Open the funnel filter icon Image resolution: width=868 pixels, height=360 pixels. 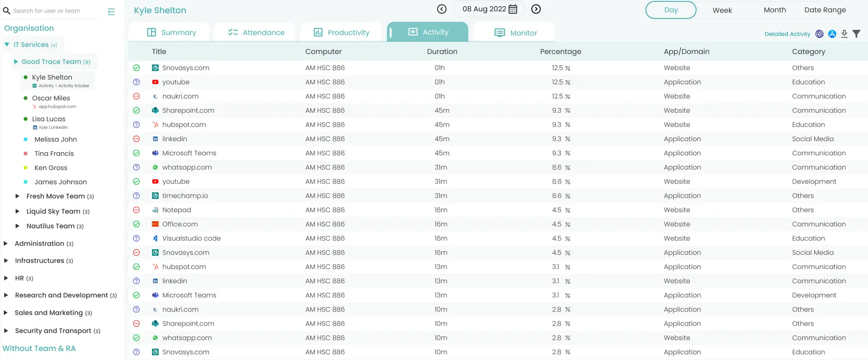pos(857,34)
